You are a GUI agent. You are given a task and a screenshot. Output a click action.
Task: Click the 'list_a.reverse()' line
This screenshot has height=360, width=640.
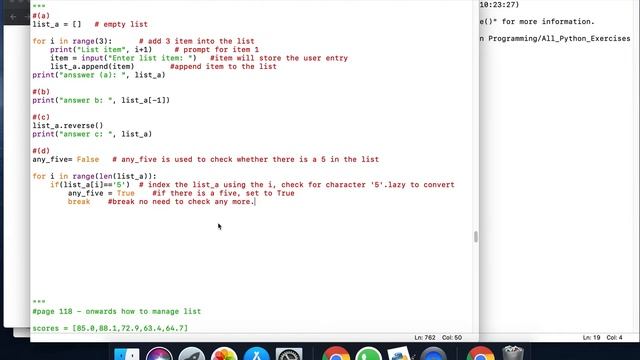coord(68,126)
